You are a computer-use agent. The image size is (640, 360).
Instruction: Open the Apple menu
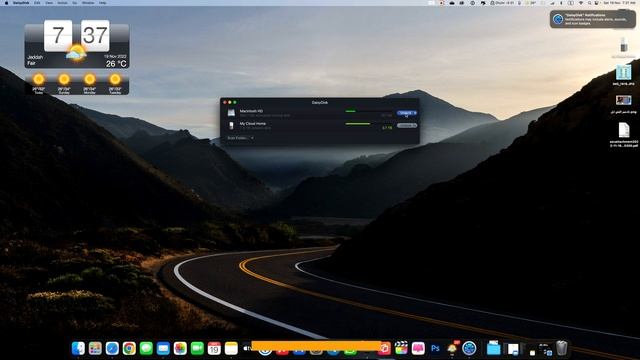coord(6,3)
